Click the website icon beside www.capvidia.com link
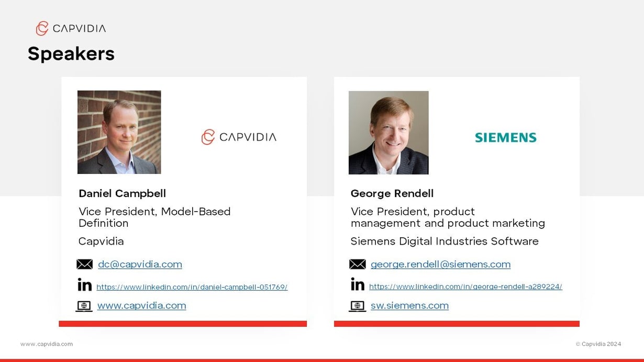This screenshot has height=362, width=644. pyautogui.click(x=84, y=306)
